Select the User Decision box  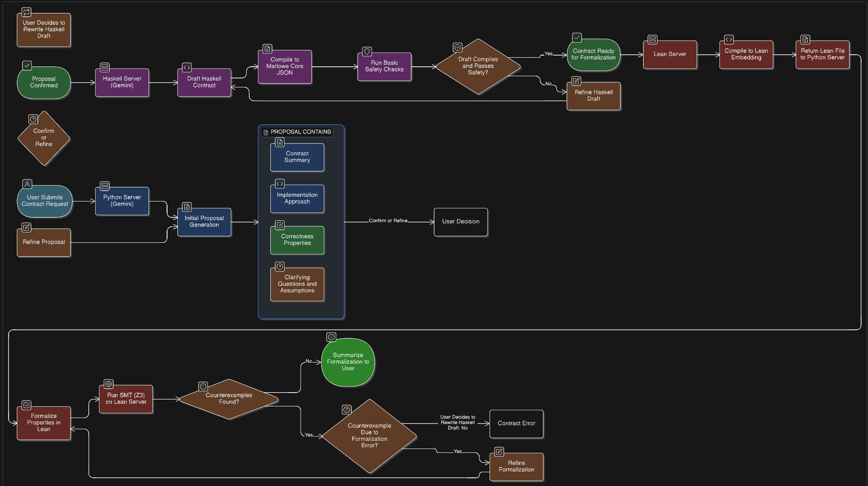pyautogui.click(x=460, y=222)
